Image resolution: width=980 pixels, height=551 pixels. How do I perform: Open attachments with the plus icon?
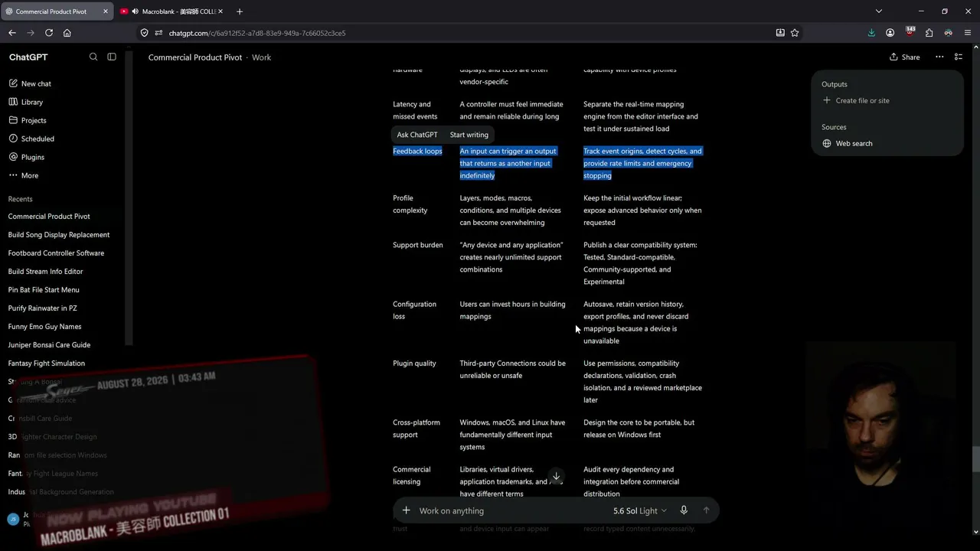[407, 510]
